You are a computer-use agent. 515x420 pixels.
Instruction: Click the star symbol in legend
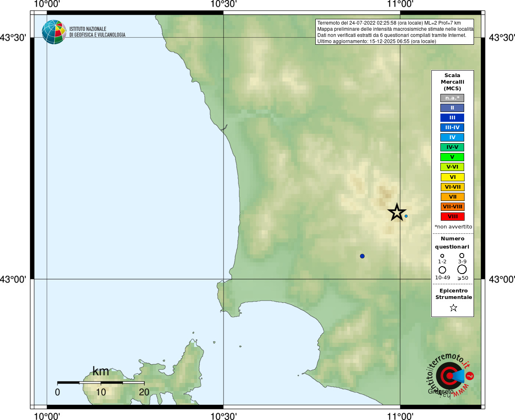pos(453,308)
